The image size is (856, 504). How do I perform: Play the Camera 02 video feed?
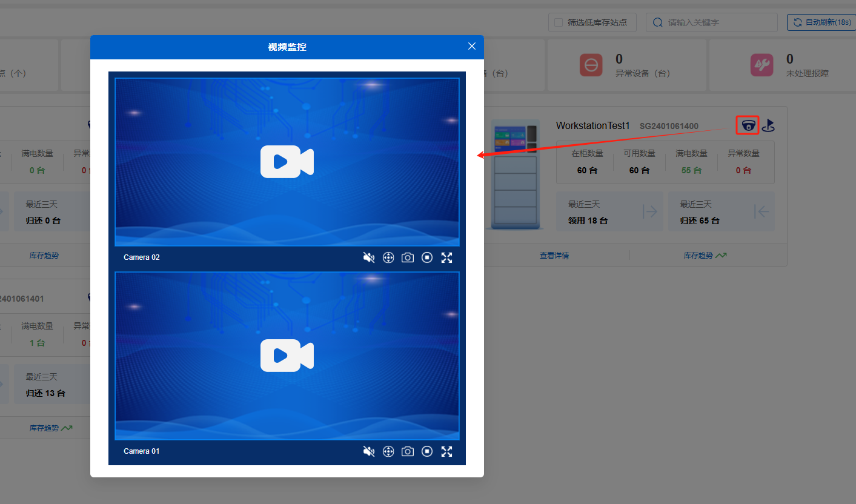(x=287, y=162)
